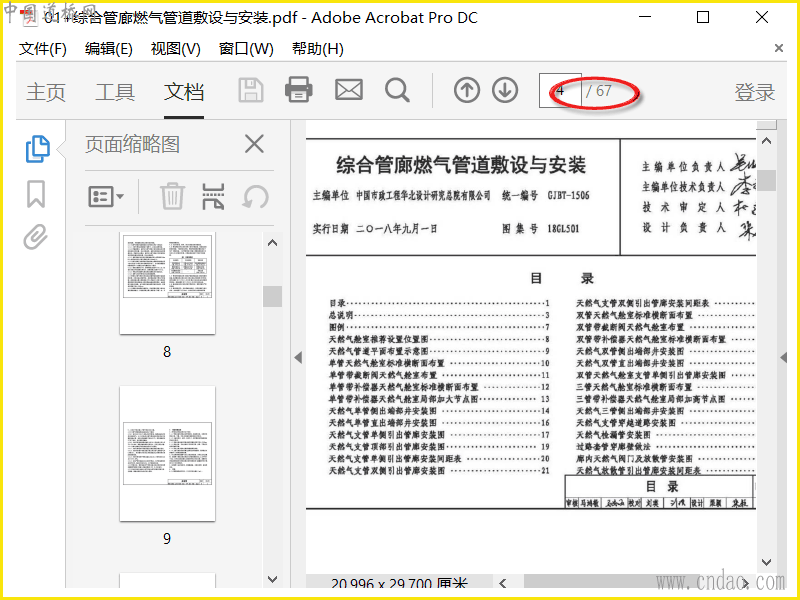800x600 pixels.
Task: Open the 窗口(W) menu
Action: click(x=246, y=49)
